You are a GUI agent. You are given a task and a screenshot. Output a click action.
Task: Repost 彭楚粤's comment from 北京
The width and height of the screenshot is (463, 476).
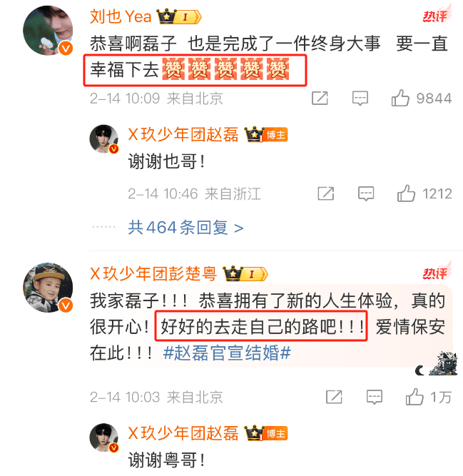point(334,397)
